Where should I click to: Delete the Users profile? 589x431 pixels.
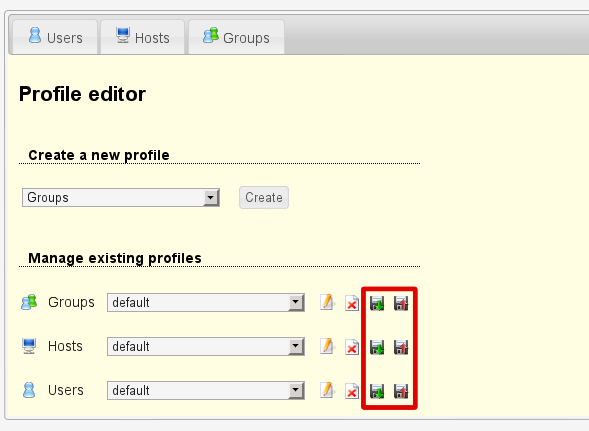[352, 391]
